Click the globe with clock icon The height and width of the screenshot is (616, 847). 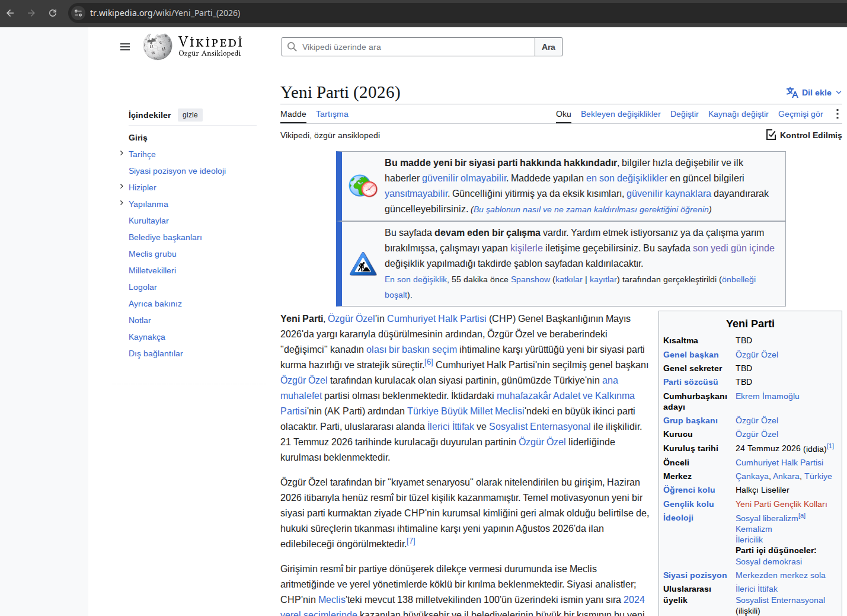(363, 186)
